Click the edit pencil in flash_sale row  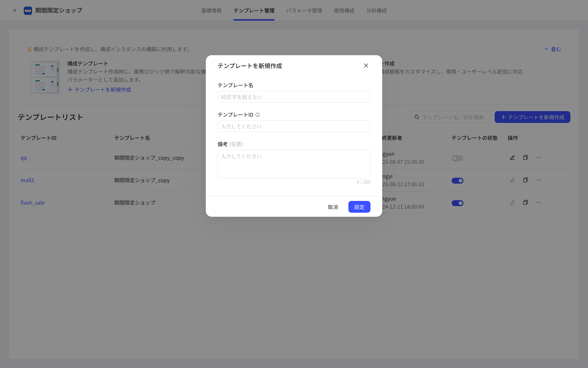[512, 203]
